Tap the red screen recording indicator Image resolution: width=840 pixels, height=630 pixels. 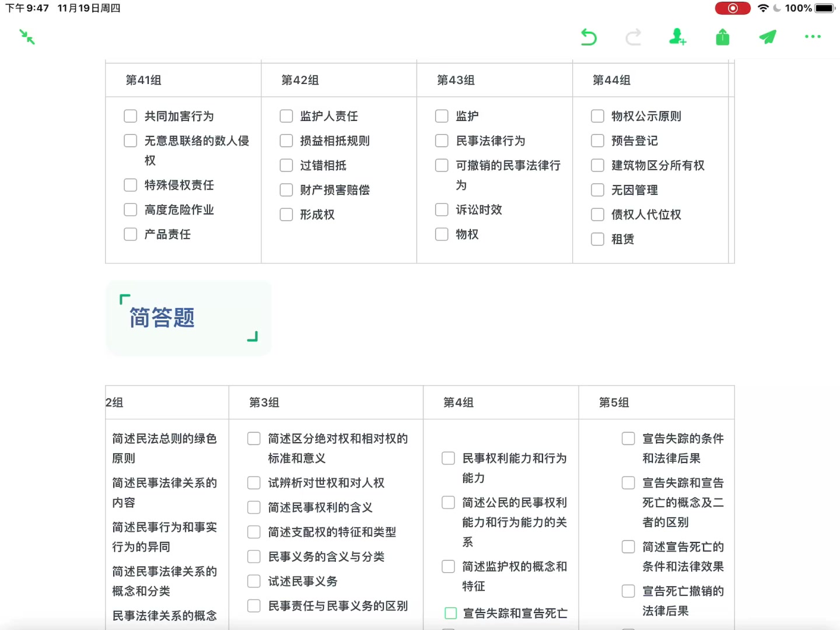click(733, 8)
